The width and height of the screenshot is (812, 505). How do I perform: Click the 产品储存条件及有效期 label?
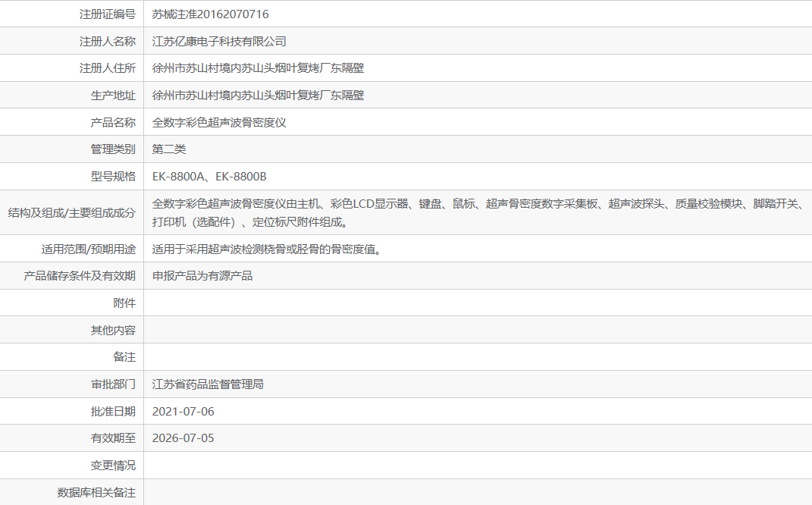[x=80, y=275]
